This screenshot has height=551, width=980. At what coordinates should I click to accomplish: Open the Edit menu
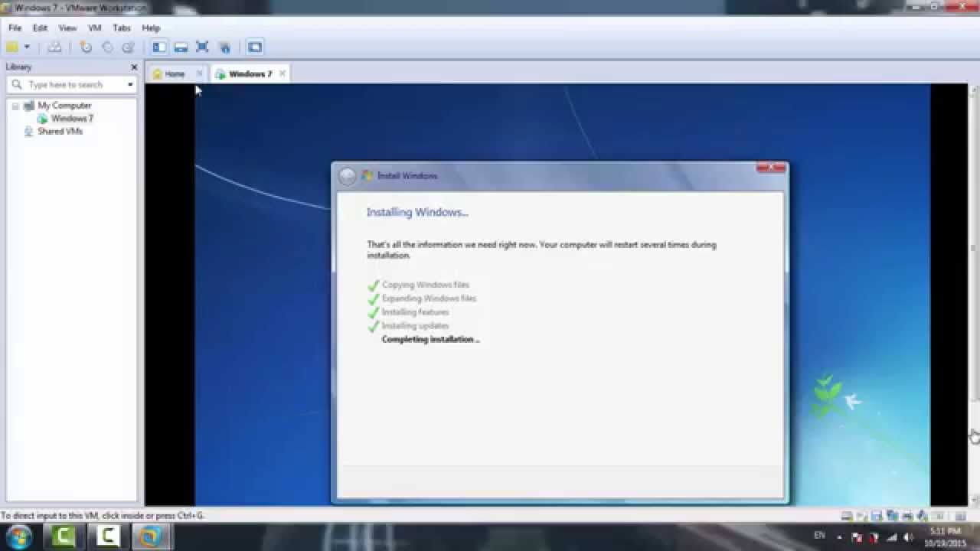[40, 28]
